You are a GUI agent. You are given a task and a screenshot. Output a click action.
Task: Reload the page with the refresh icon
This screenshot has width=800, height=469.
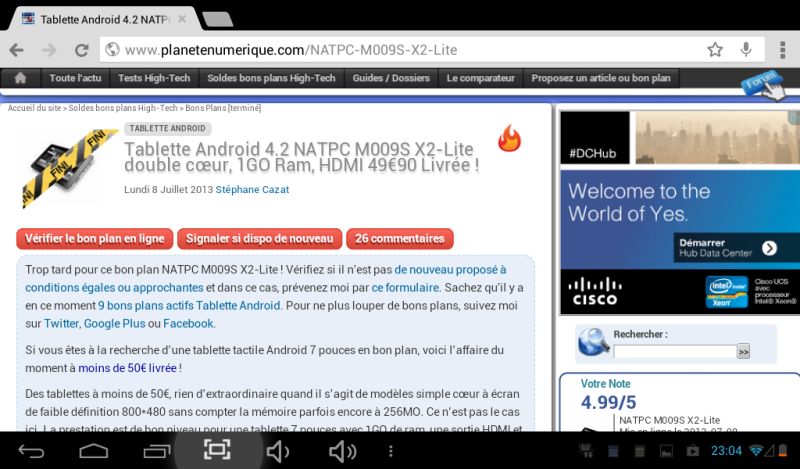point(82,50)
